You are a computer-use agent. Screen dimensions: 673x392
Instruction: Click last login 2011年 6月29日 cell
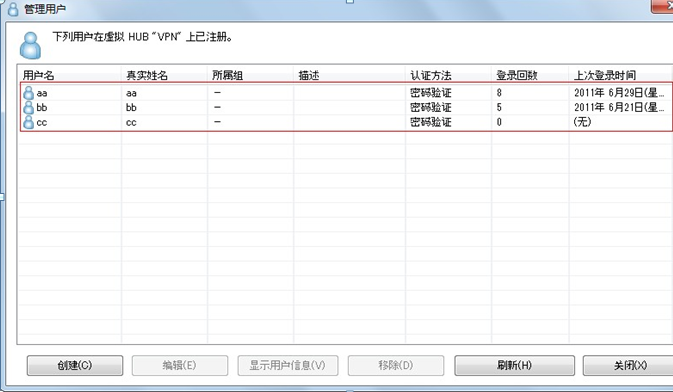click(619, 93)
